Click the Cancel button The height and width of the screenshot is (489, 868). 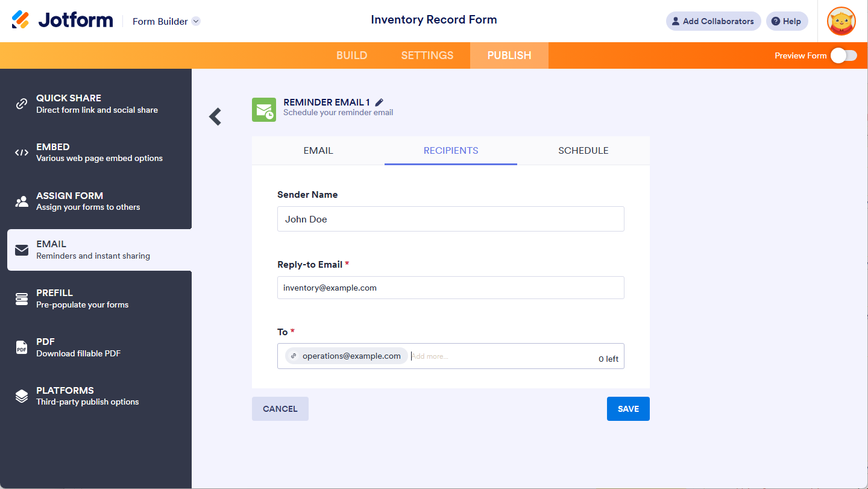click(280, 409)
